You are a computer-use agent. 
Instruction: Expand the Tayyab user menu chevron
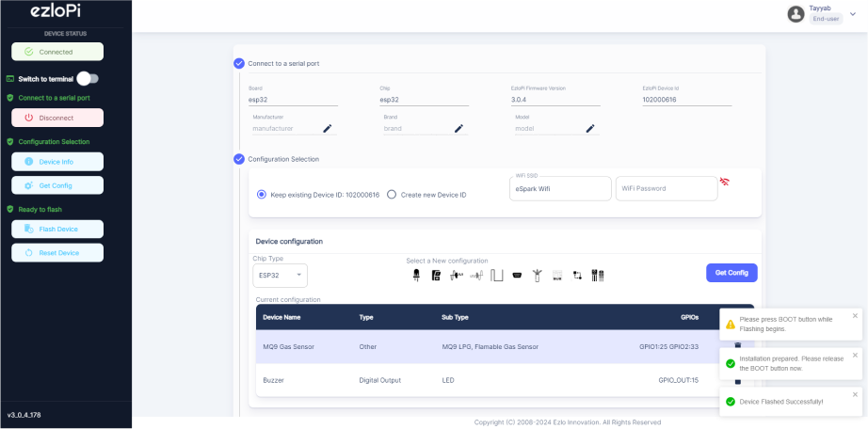point(853,14)
